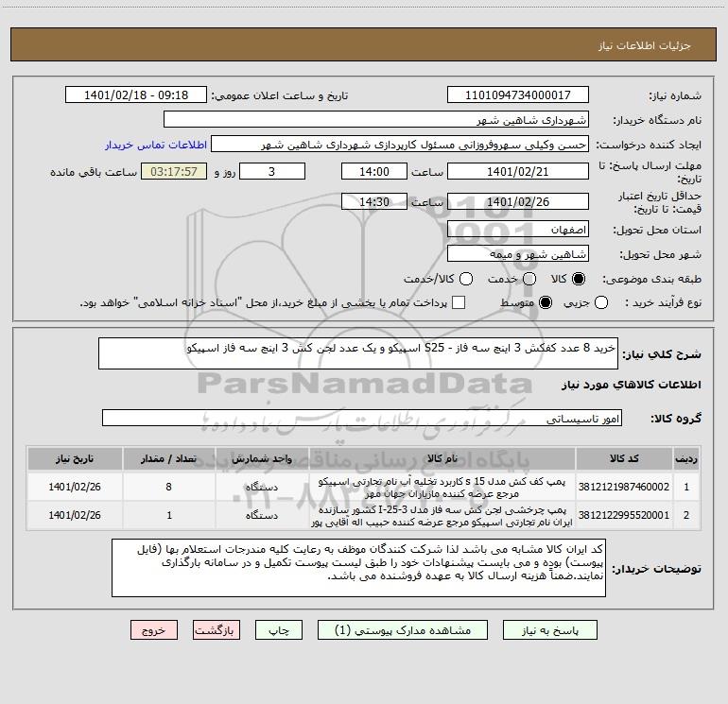Choose the متوسط purchase type radio
Image resolution: width=728 pixels, height=704 pixels.
click(546, 302)
